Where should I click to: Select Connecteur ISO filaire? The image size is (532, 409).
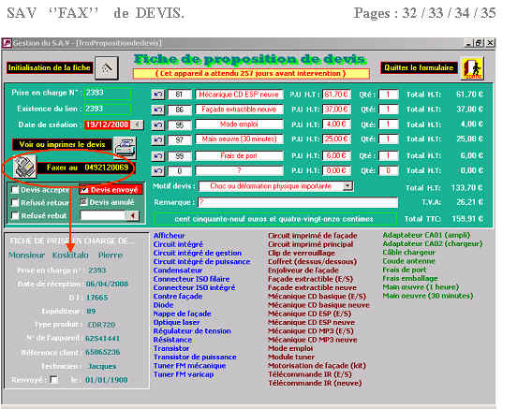[191, 279]
